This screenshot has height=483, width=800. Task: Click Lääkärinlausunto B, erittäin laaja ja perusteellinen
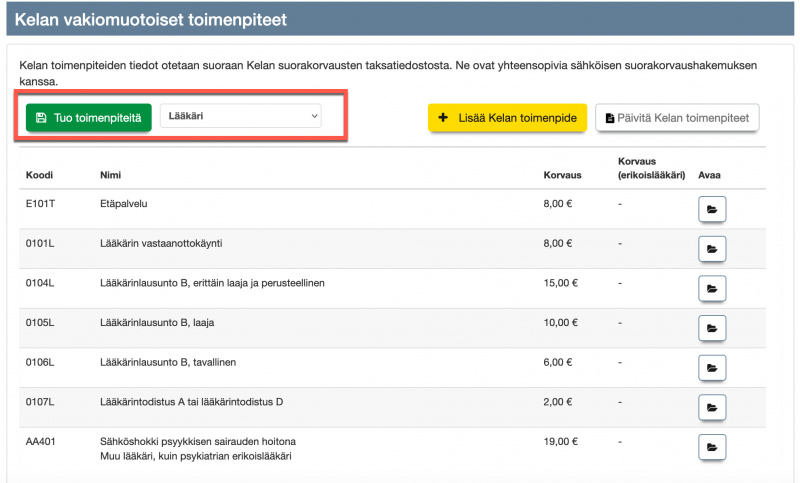click(212, 283)
